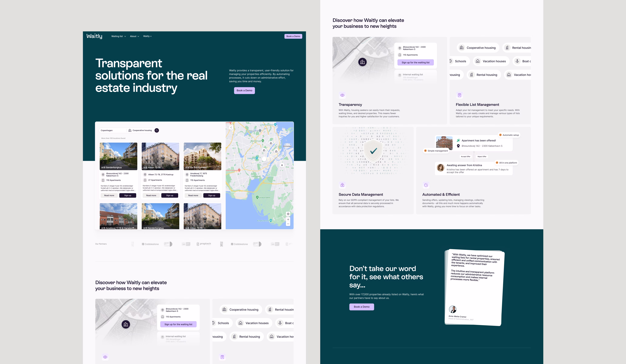
Task: Open the Waitly + menu item
Action: [x=147, y=36]
